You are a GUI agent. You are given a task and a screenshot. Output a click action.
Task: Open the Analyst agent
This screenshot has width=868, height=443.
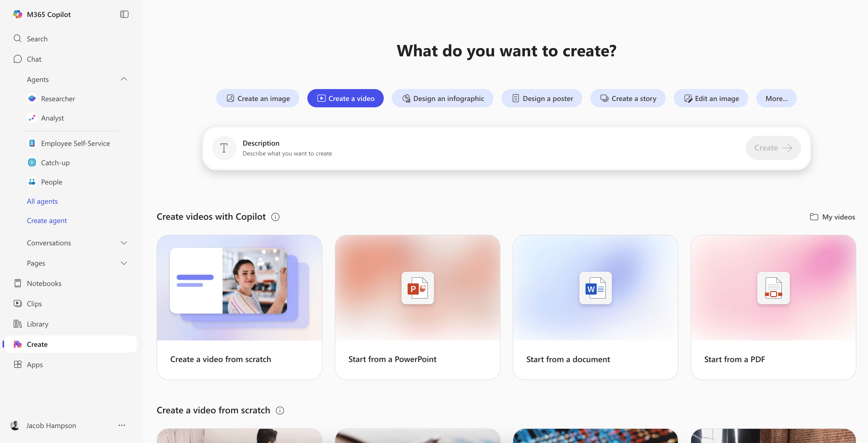52,118
